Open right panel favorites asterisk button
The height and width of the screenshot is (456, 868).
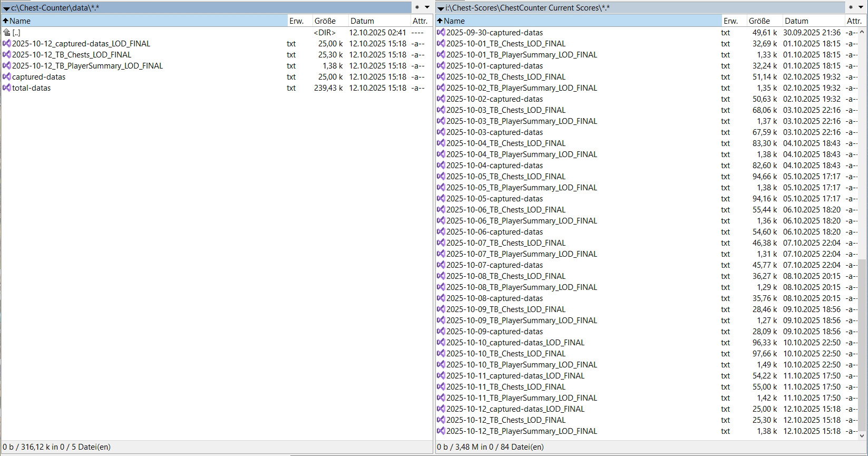click(851, 7)
